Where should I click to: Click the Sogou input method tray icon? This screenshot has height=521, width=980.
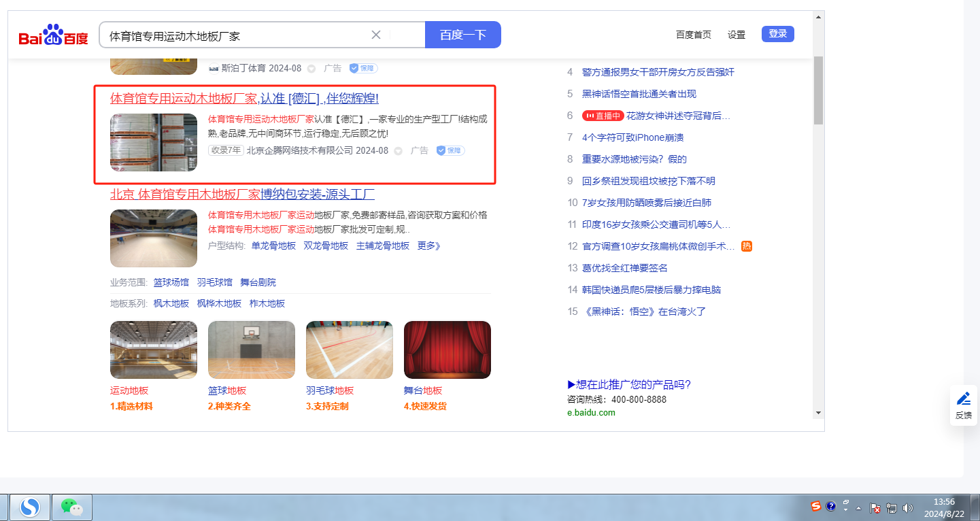tap(815, 506)
